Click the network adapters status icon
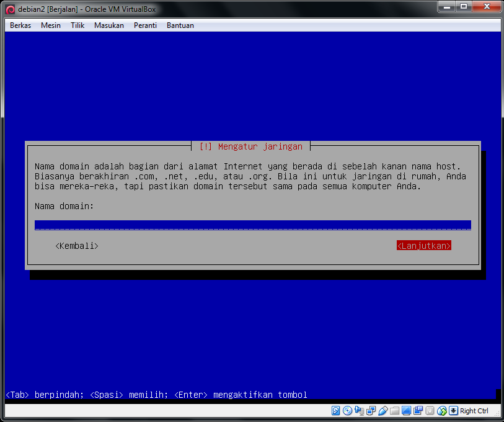The height and width of the screenshot is (422, 504). pyautogui.click(x=371, y=411)
